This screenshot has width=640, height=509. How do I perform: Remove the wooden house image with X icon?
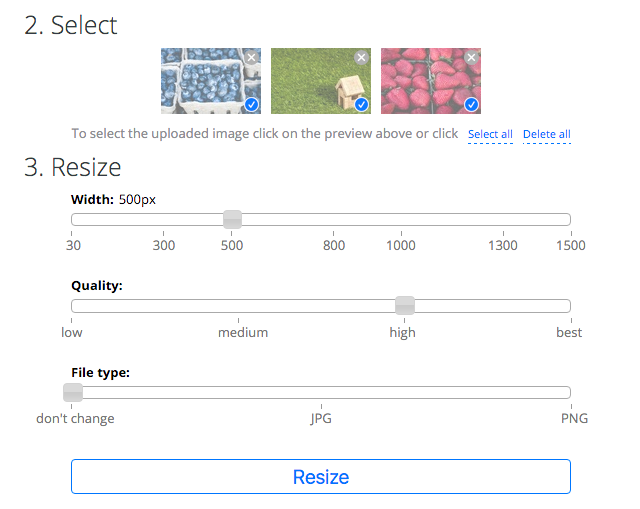(x=361, y=58)
